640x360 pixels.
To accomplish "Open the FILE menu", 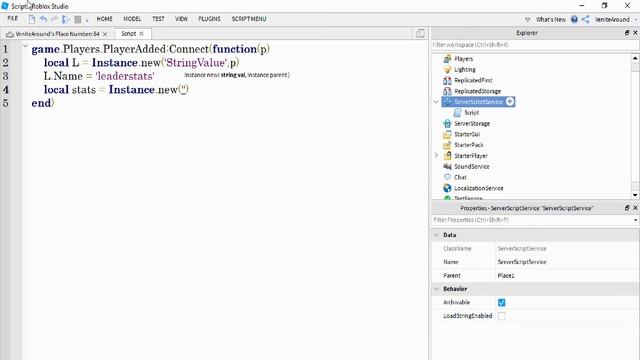I will (x=13, y=19).
